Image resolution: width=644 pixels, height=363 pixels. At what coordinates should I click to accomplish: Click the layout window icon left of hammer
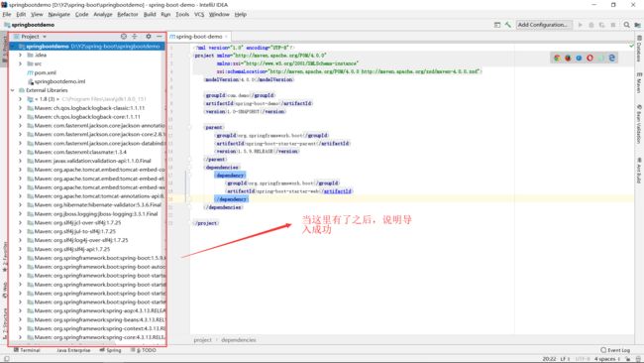(x=497, y=25)
